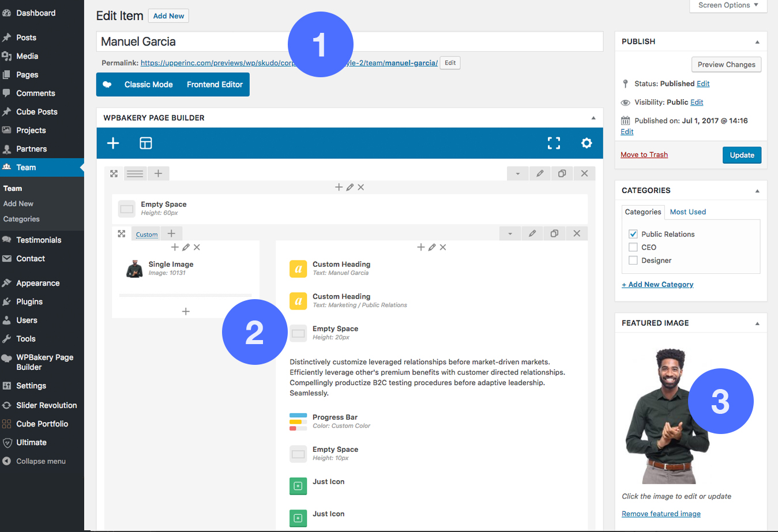The image size is (778, 532).
Task: Click the pencil edit icon on first row
Action: click(540, 173)
